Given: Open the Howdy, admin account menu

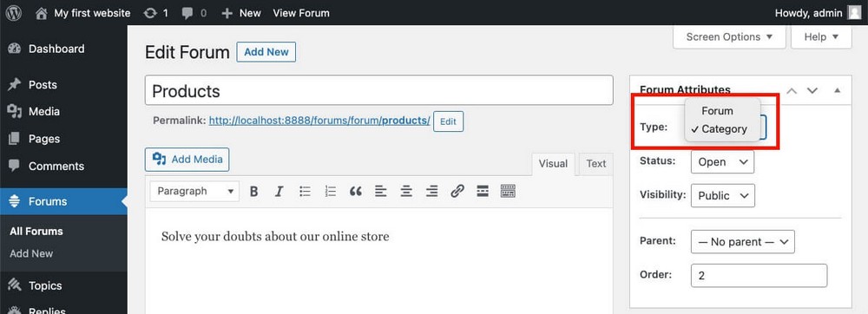Looking at the screenshot, I should pyautogui.click(x=819, y=13).
